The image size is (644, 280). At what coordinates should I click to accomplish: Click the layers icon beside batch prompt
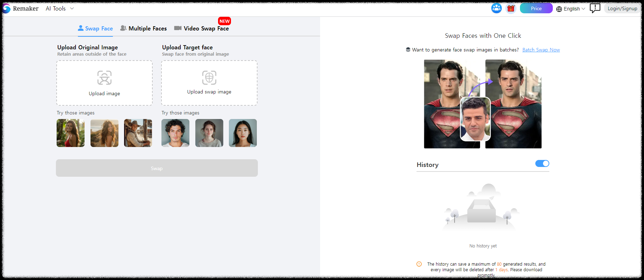point(408,50)
